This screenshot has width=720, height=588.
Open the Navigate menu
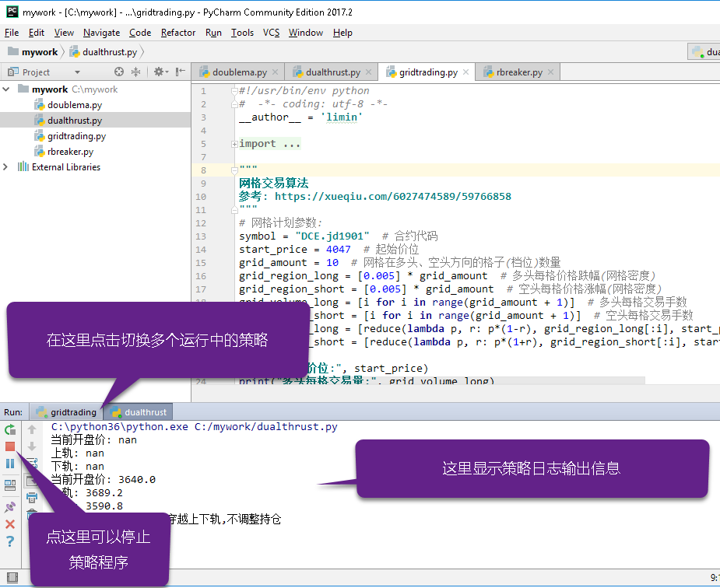[101, 33]
